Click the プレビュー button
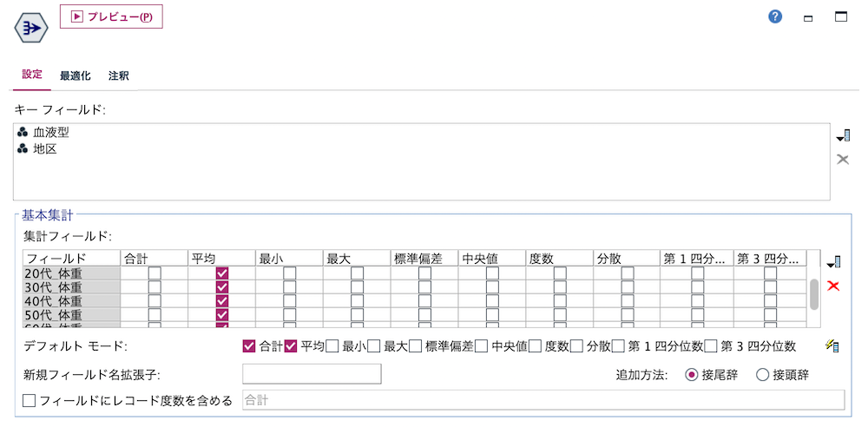The height and width of the screenshot is (427, 868). [111, 16]
